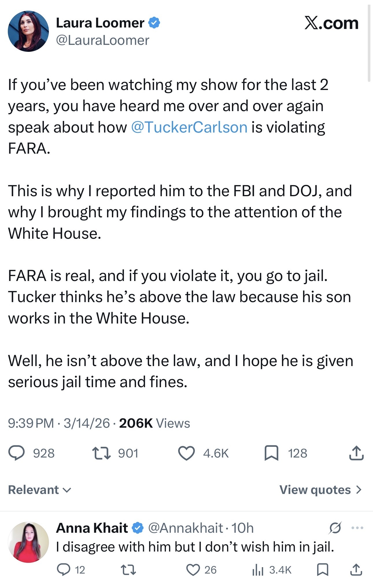Screen dimensions: 373x588
Task: Open more options on Anna Khait's reply
Action: (x=357, y=528)
